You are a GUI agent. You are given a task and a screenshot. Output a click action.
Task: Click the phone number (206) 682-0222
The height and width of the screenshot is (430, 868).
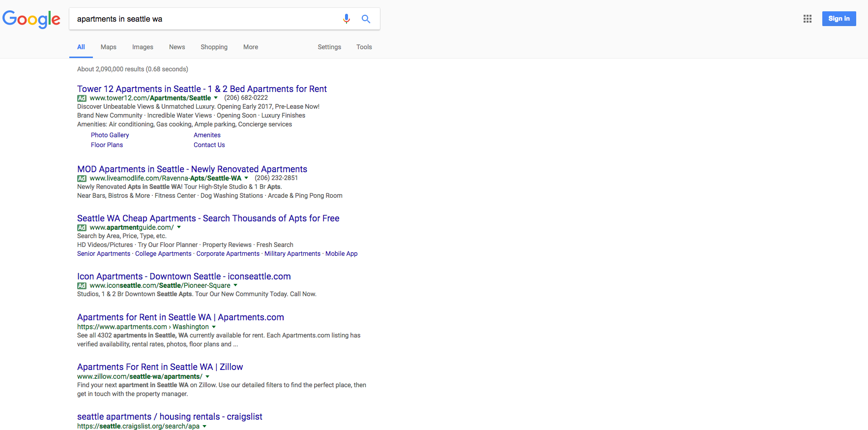tap(246, 98)
